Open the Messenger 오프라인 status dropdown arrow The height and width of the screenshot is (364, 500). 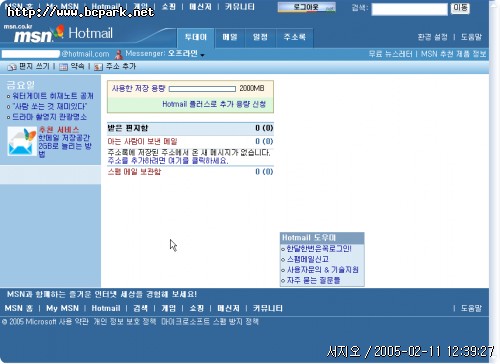(x=202, y=55)
